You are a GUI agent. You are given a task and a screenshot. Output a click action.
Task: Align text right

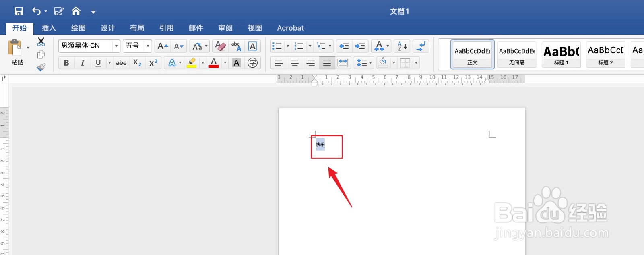coord(311,63)
